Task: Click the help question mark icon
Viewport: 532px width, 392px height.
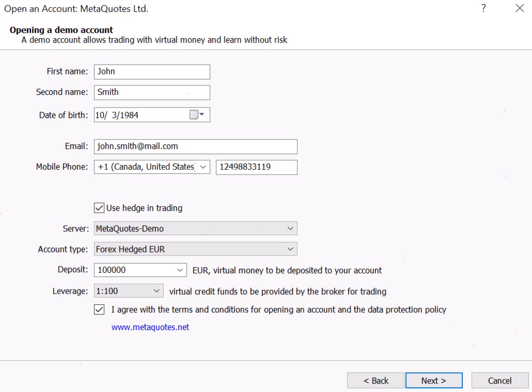Action: 484,8
